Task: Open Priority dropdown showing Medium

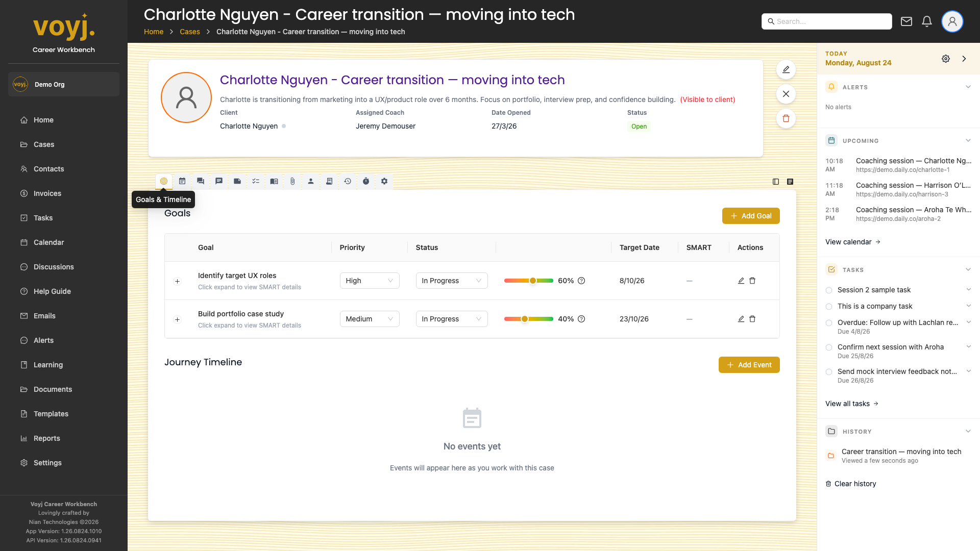Action: pos(370,319)
